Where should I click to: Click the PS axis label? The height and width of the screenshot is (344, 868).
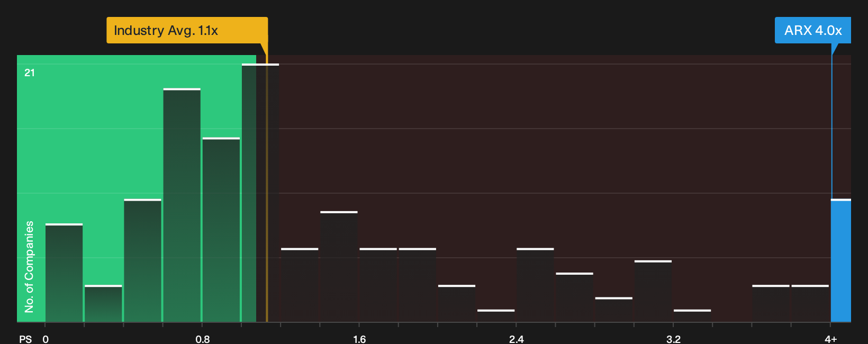(25, 339)
